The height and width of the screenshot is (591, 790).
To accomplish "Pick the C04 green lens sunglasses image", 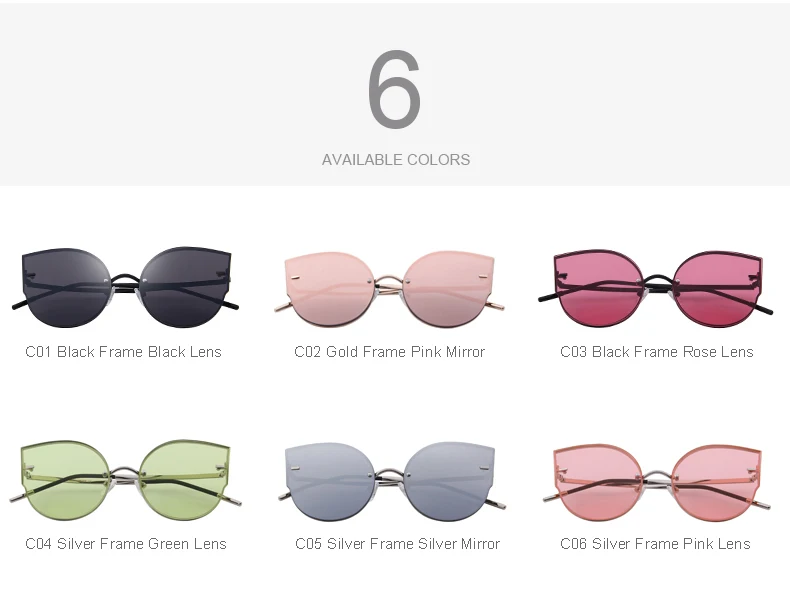I will point(125,481).
